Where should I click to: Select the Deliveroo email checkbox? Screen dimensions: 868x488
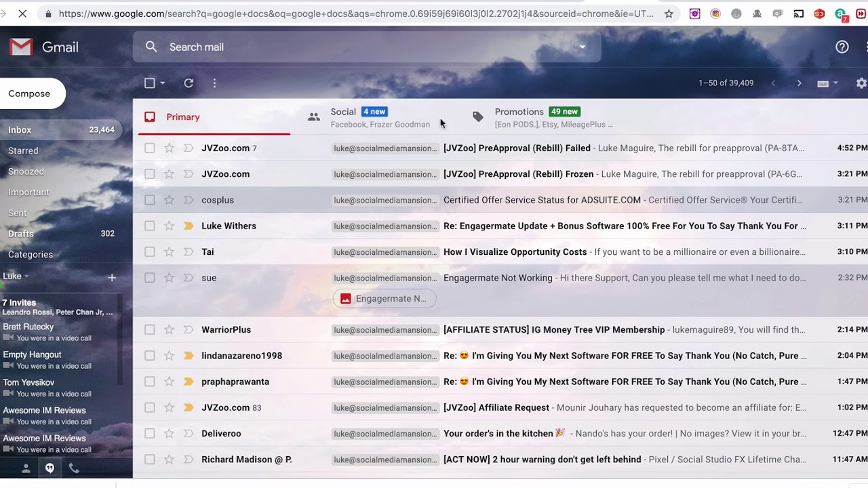pyautogui.click(x=150, y=434)
